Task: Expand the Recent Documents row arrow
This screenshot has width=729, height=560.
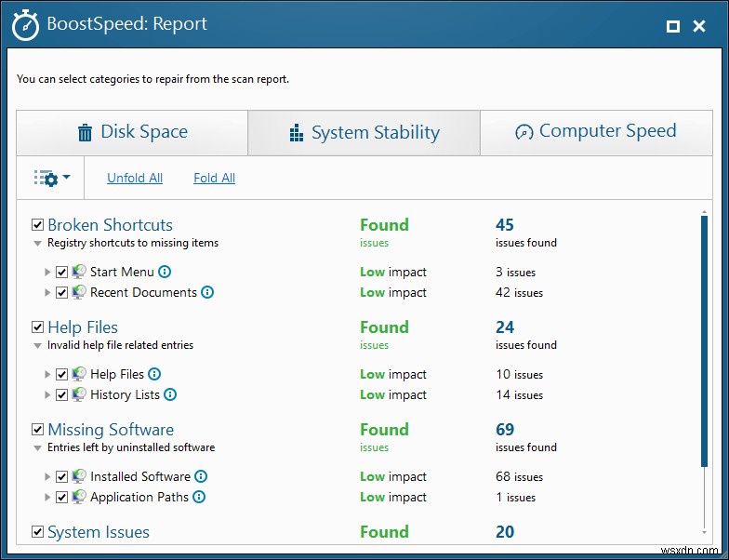Action: 47,292
